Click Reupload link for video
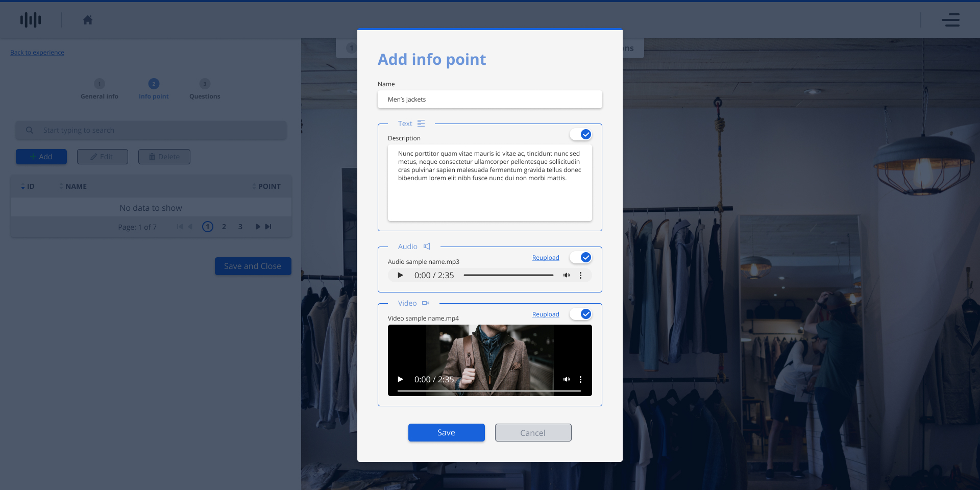 546,314
